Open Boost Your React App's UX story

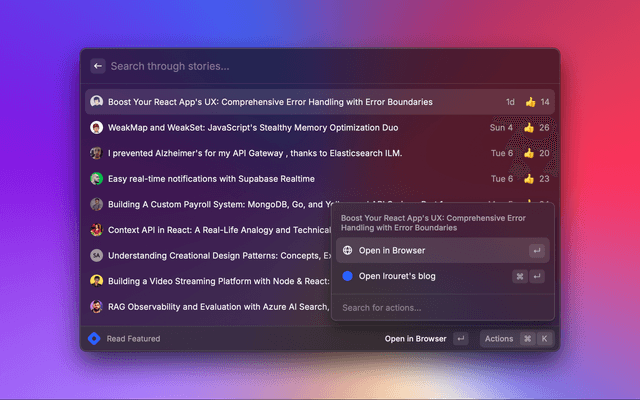[270, 102]
